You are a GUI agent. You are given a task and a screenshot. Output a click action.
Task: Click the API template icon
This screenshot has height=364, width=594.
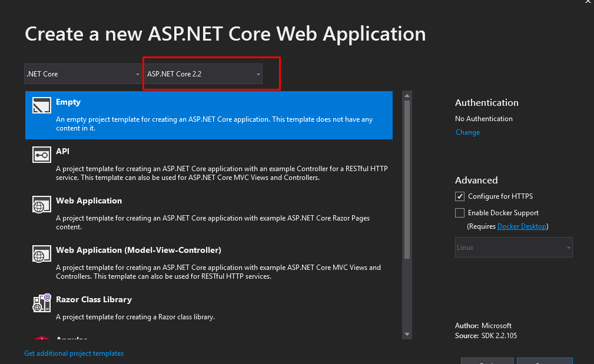click(x=42, y=155)
